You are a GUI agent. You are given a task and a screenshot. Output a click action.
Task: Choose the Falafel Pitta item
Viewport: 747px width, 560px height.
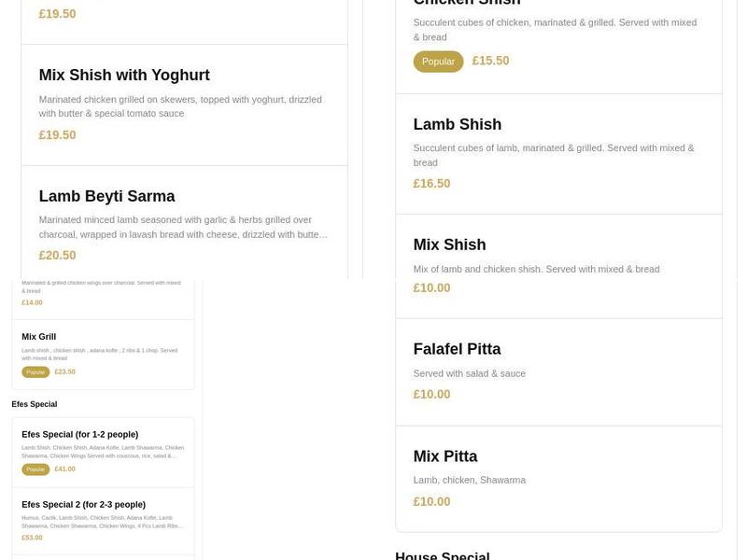458,348
